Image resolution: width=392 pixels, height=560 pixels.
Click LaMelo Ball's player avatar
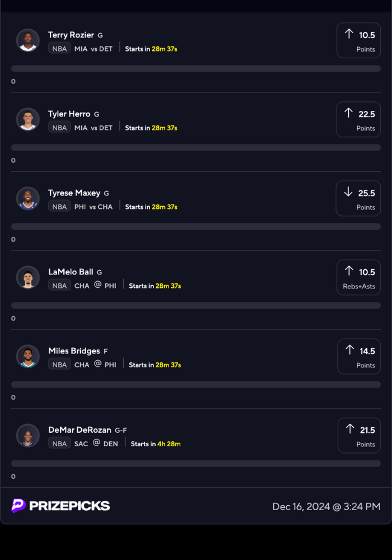pos(28,277)
